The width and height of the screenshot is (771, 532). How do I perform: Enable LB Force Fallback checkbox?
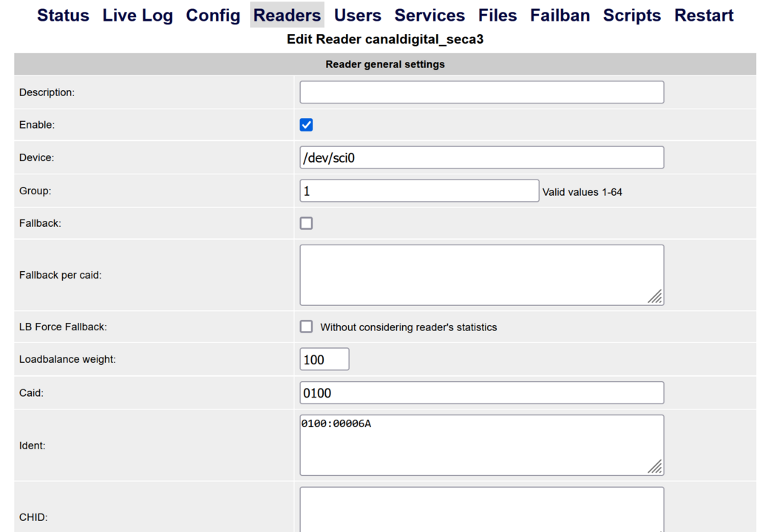coord(306,327)
